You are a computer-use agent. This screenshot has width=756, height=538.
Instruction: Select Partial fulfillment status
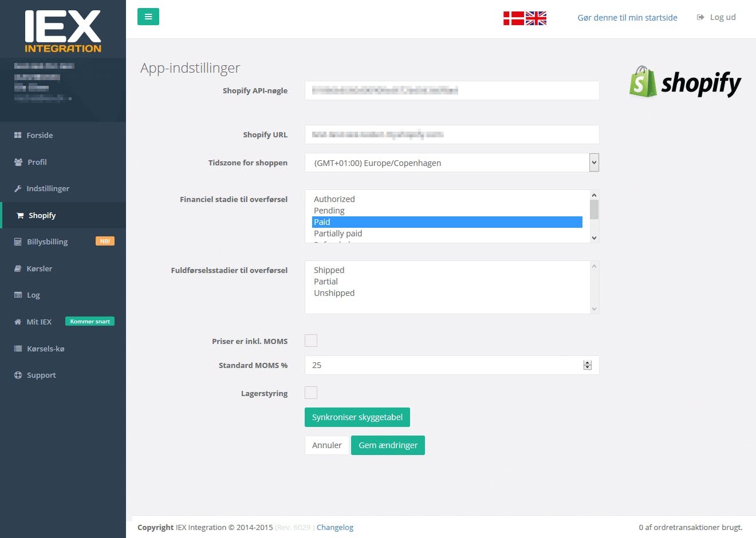447,282
